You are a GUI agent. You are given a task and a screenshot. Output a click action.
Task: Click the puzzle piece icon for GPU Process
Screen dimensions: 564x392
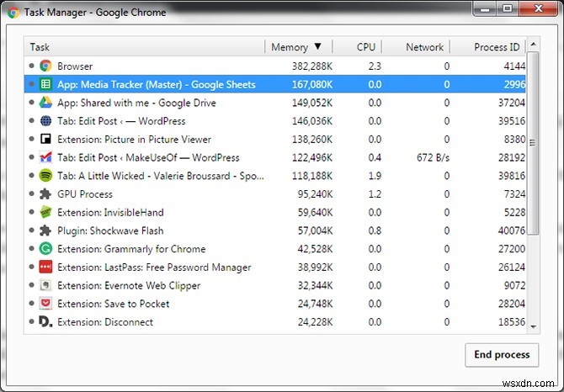(45, 194)
